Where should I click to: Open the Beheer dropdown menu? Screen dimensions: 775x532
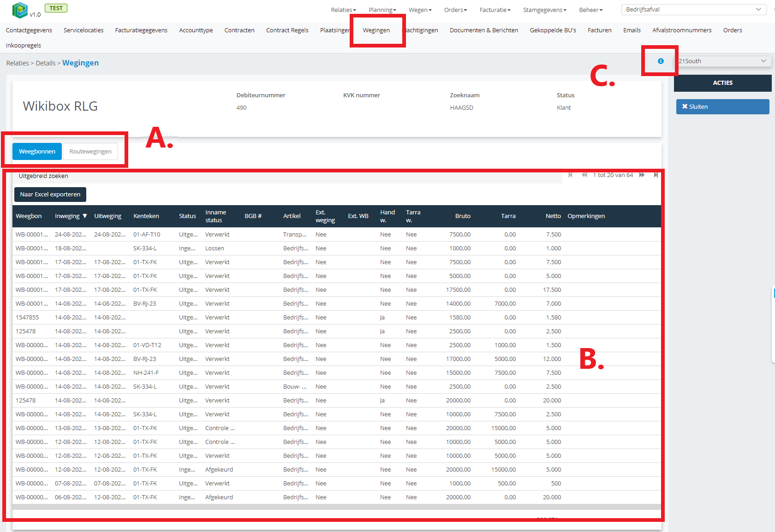pyautogui.click(x=591, y=10)
